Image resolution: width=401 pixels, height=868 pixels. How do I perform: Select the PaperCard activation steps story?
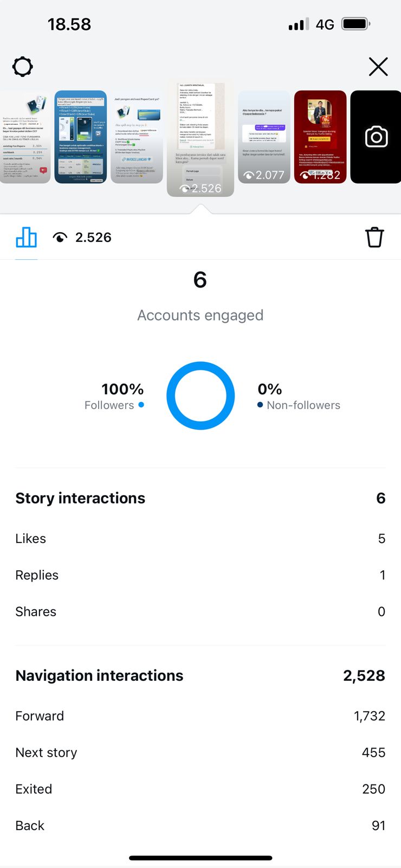[x=137, y=137]
